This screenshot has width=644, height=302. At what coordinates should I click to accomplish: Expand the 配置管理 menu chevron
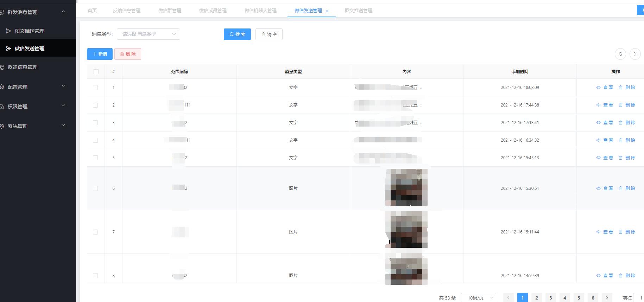[x=63, y=86]
